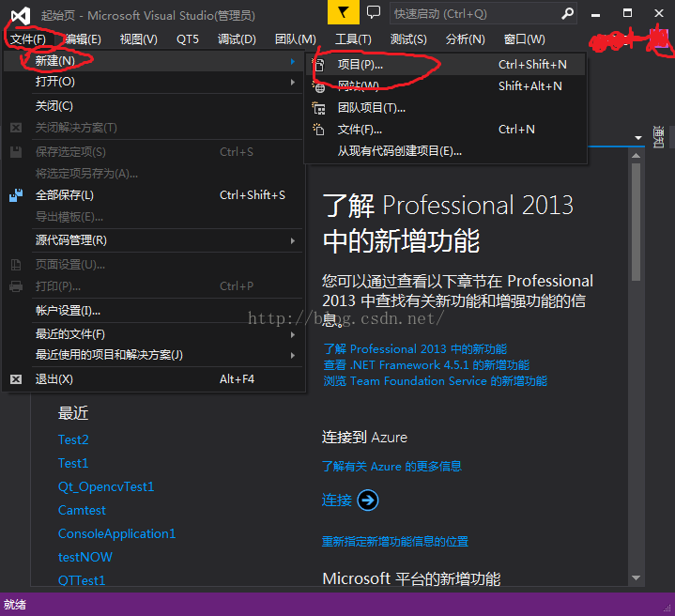Open the 了解 Professional 2013 中的新功能 link

click(x=415, y=348)
